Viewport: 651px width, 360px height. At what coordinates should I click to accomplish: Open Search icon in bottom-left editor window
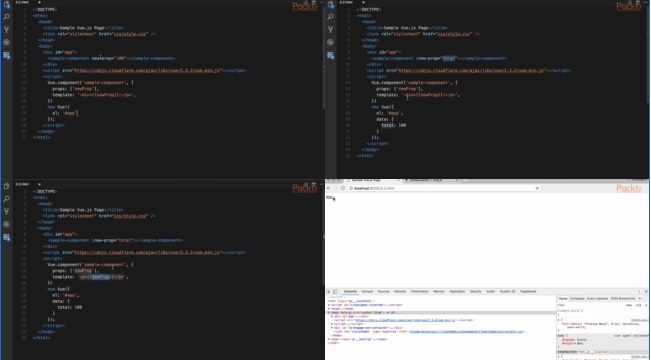tap(6, 199)
